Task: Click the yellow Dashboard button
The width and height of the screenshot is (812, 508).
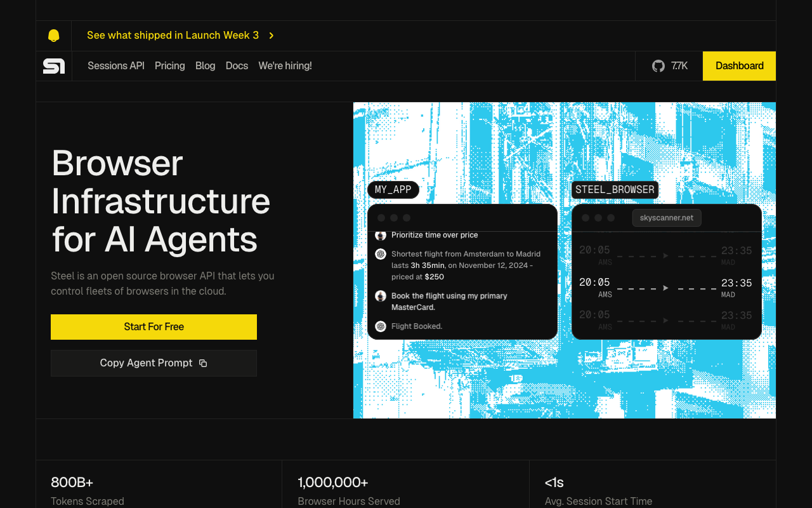Action: click(x=740, y=66)
